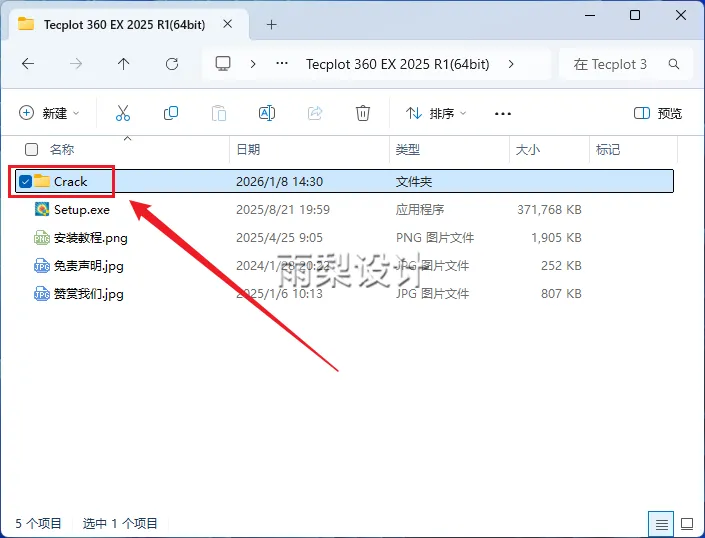The height and width of the screenshot is (538, 705).
Task: Show hidden path via address bar ellipsis
Action: (x=282, y=64)
